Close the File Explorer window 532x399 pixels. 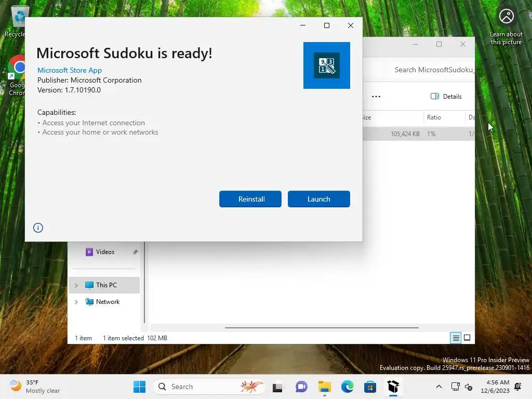tap(462, 44)
